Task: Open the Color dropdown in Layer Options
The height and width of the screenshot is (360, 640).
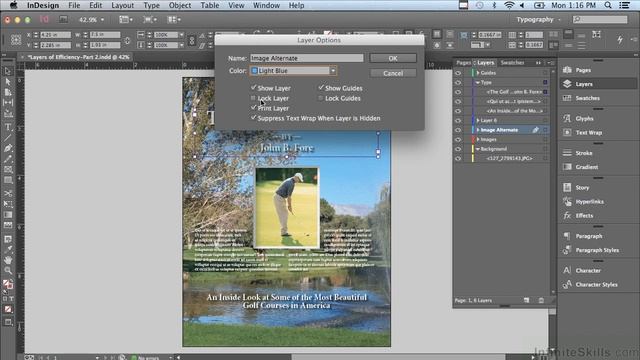Action: (x=293, y=71)
